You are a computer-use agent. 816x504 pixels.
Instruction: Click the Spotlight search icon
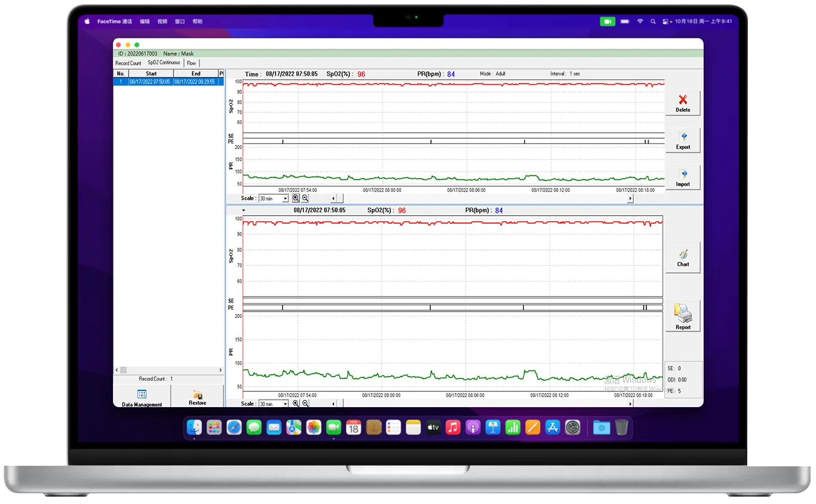click(x=653, y=21)
